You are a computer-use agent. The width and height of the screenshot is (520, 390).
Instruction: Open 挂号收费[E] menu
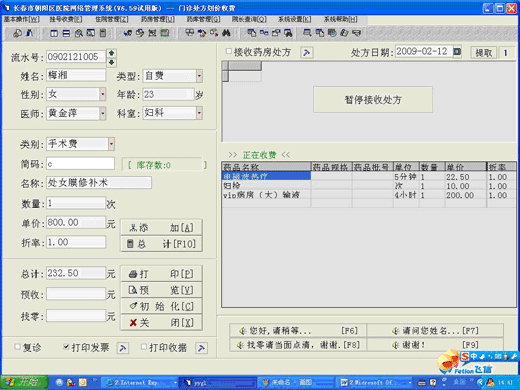[66, 19]
